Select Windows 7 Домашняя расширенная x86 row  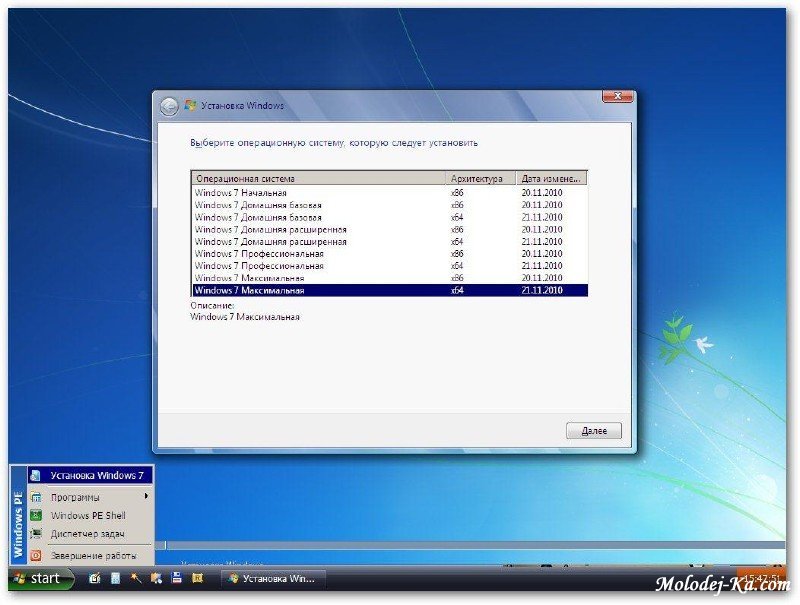click(390, 230)
